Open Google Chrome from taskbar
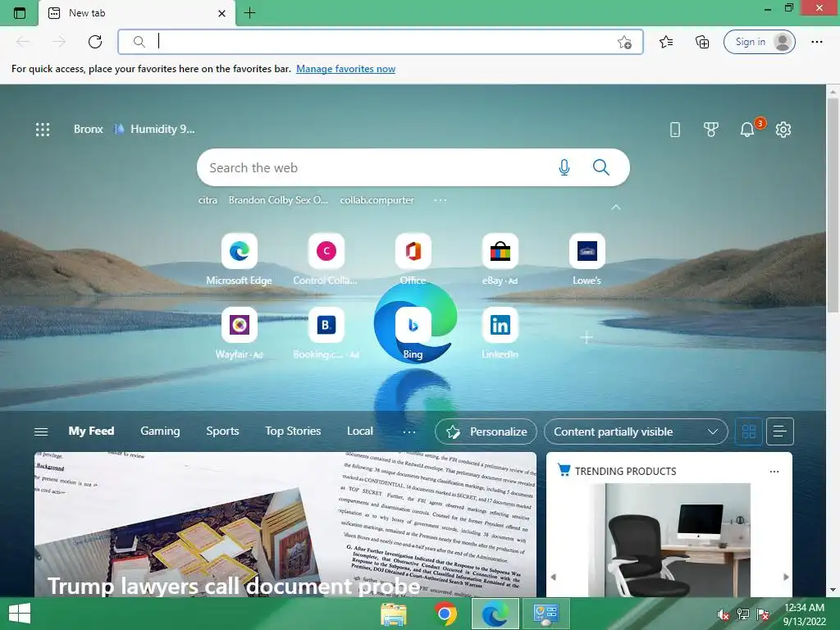 click(x=445, y=614)
